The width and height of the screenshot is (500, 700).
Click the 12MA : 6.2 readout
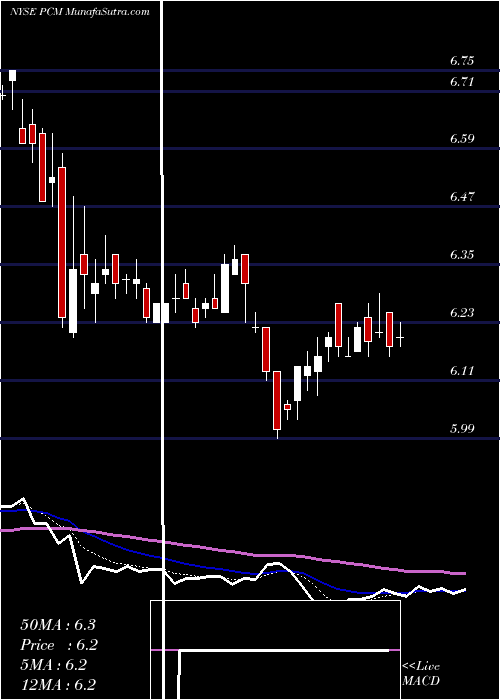(x=58, y=685)
